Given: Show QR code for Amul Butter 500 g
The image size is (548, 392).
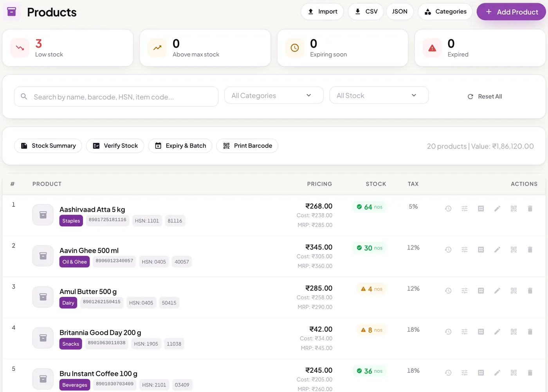Looking at the screenshot, I should [x=514, y=291].
